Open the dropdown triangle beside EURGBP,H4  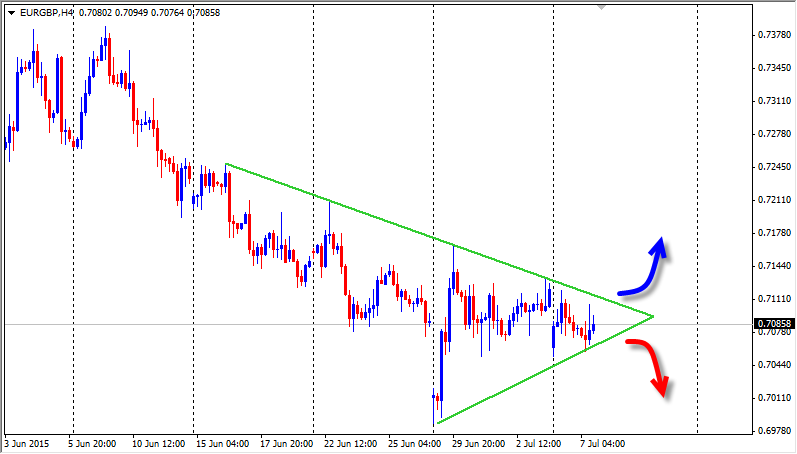tap(12, 13)
